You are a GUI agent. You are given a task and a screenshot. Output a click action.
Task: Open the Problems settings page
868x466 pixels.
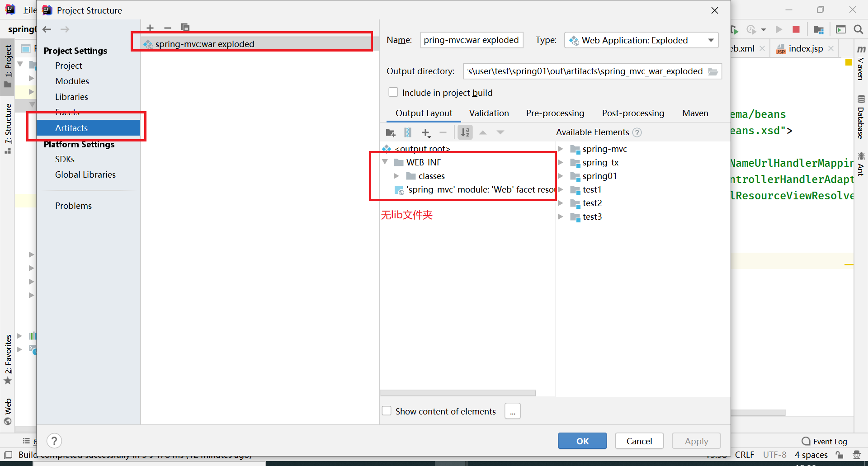click(73, 206)
